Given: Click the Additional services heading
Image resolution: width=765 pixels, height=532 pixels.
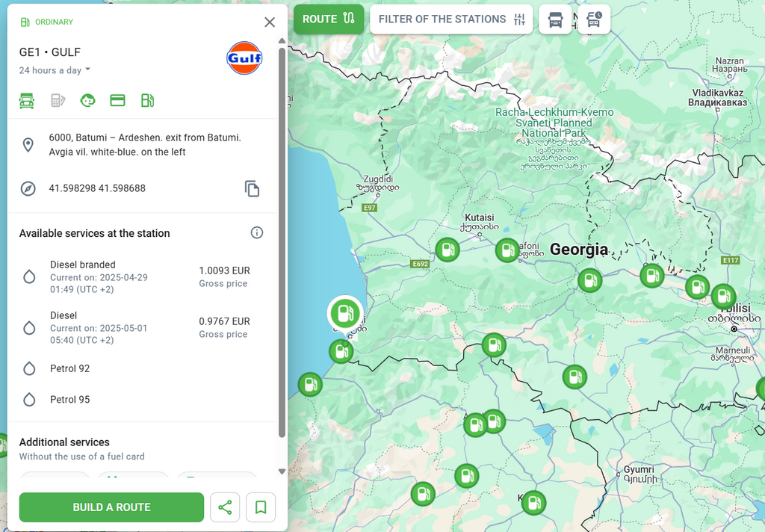Looking at the screenshot, I should [x=64, y=442].
